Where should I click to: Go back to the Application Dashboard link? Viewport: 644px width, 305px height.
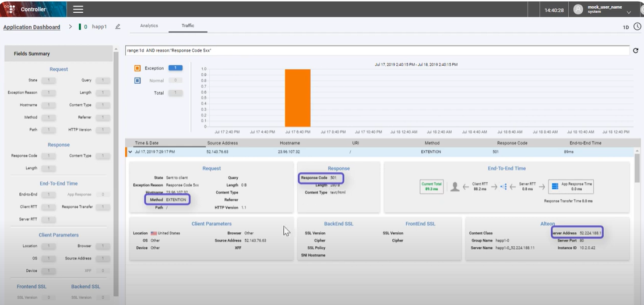(31, 27)
